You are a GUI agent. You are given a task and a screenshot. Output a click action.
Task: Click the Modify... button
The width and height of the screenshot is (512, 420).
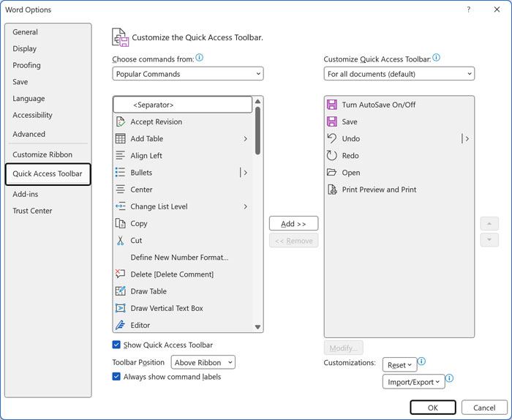343,348
